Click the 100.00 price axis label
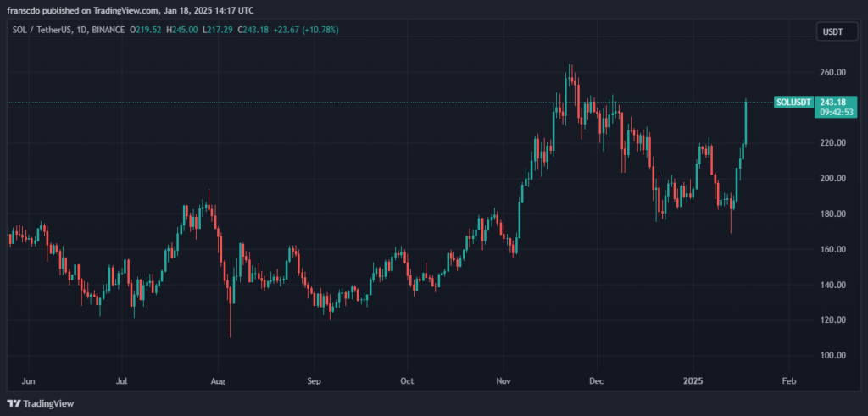The height and width of the screenshot is (416, 868). [x=832, y=356]
